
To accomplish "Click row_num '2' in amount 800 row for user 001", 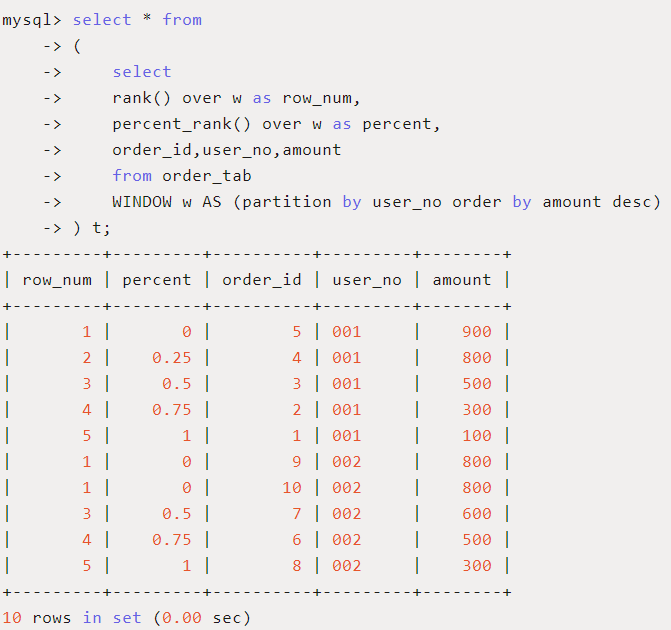I will [87, 358].
